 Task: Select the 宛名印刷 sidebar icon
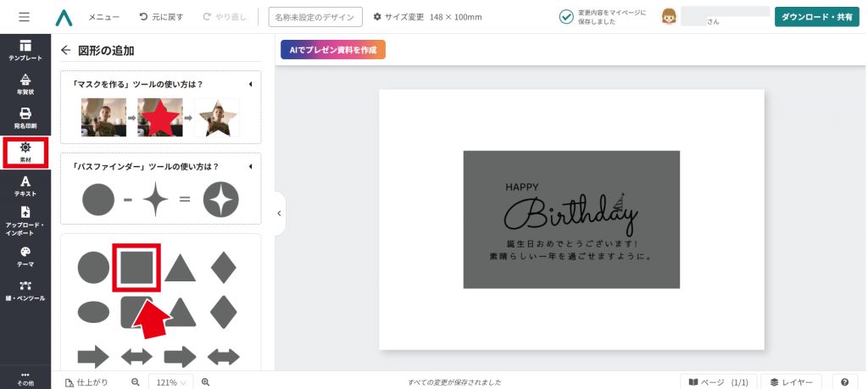click(x=25, y=118)
